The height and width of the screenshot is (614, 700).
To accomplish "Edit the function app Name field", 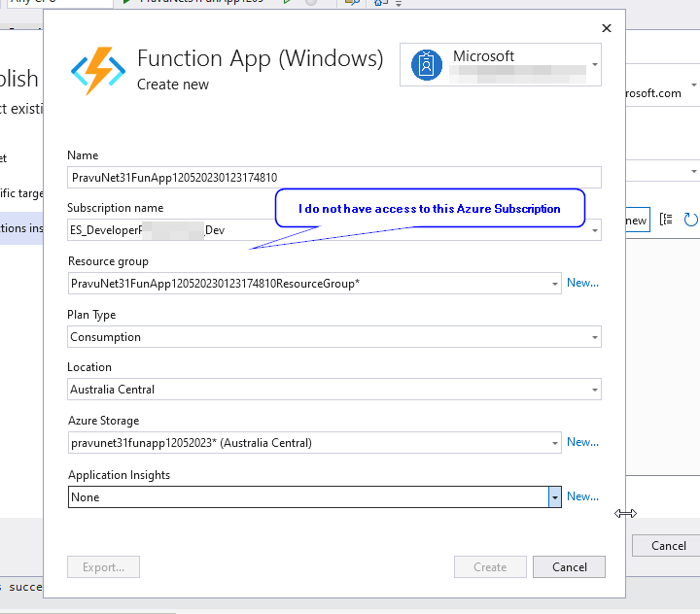I will pos(334,178).
